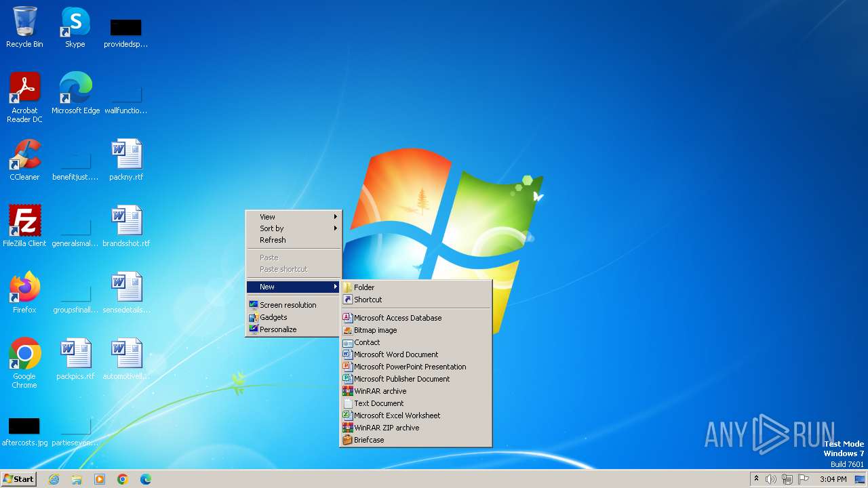Create a new Folder
Image resolution: width=868 pixels, height=488 pixels.
[x=416, y=287]
